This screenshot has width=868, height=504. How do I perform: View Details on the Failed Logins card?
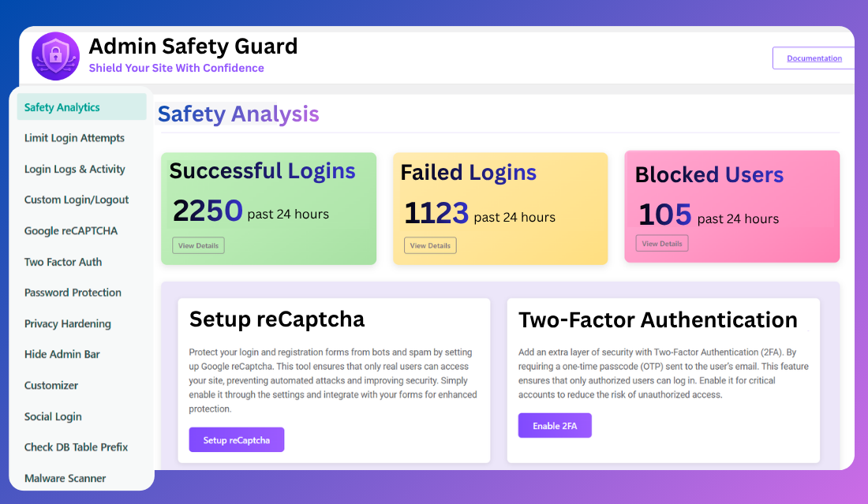click(x=430, y=245)
